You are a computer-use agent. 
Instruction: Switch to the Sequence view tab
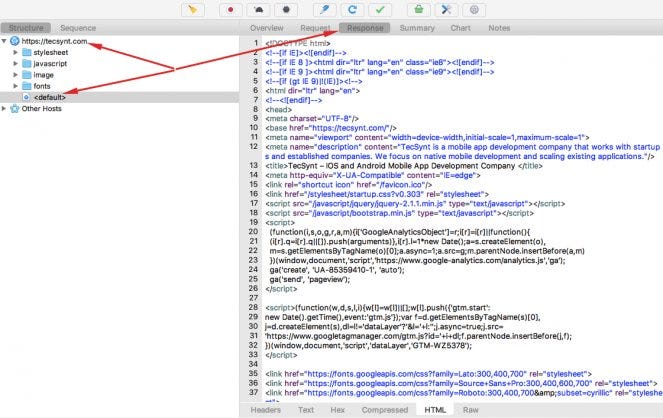[x=78, y=28]
